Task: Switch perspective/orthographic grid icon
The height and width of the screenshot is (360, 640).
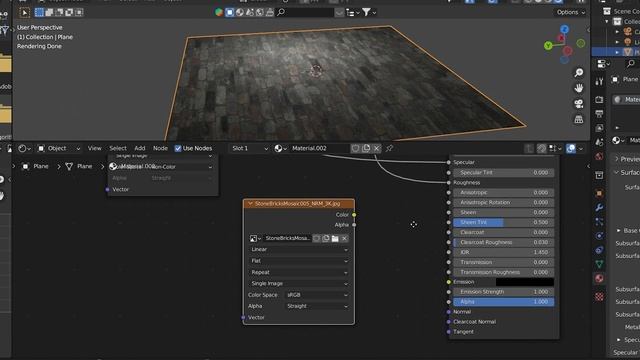Action: (x=578, y=119)
